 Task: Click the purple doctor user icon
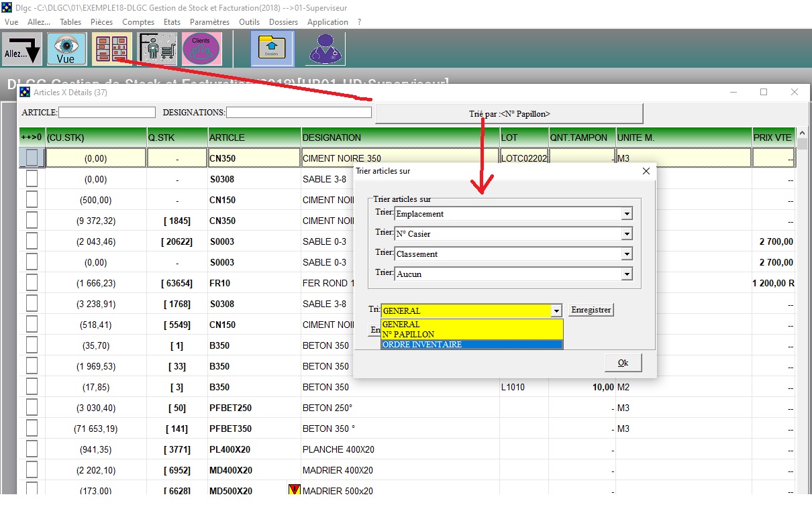coord(325,50)
